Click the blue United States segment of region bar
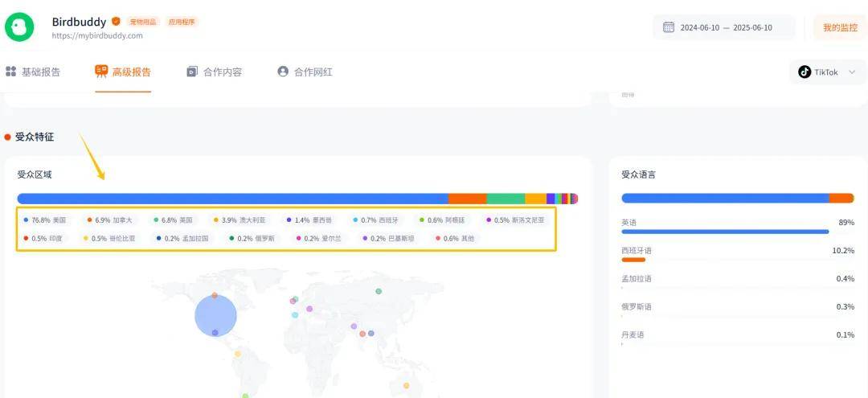The width and height of the screenshot is (868, 398). coord(232,198)
